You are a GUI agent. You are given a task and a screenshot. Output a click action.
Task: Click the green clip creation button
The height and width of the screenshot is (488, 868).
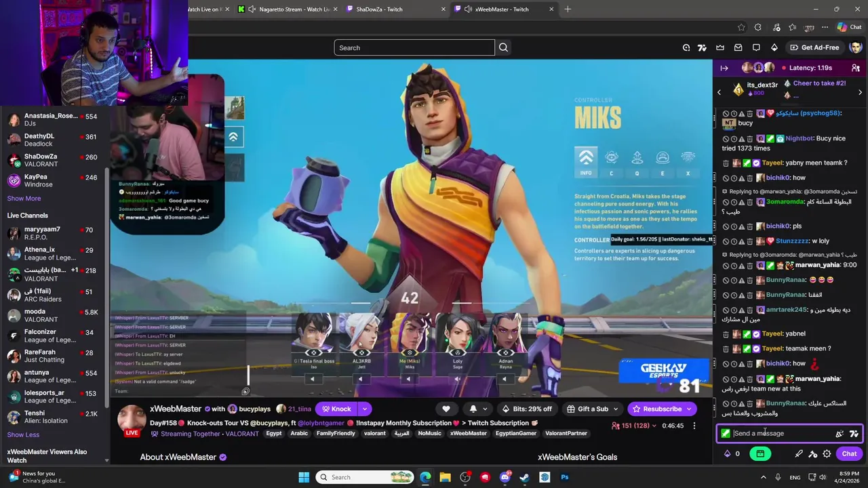point(760,454)
